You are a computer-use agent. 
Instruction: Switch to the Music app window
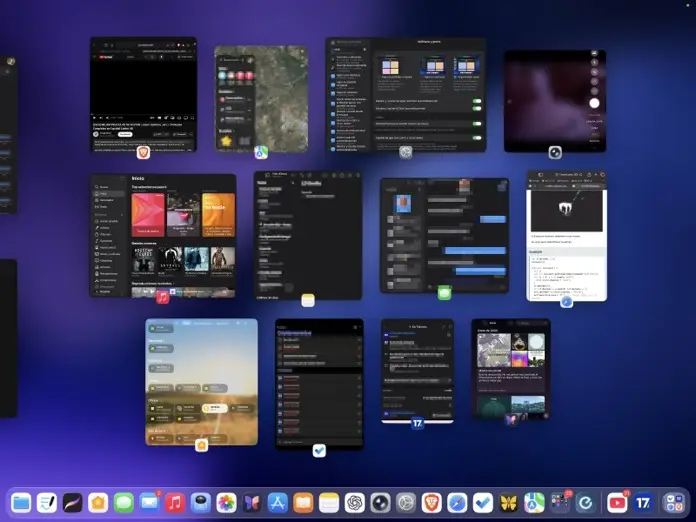tap(163, 235)
